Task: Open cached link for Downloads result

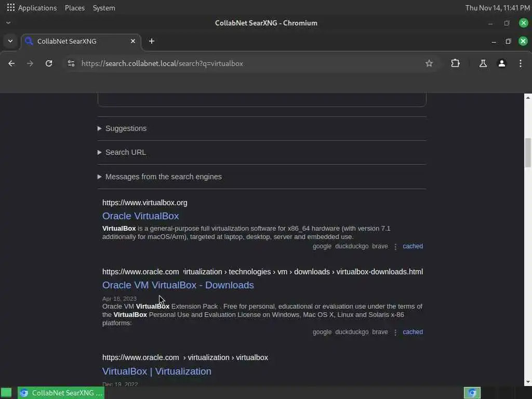Action: [x=413, y=332]
